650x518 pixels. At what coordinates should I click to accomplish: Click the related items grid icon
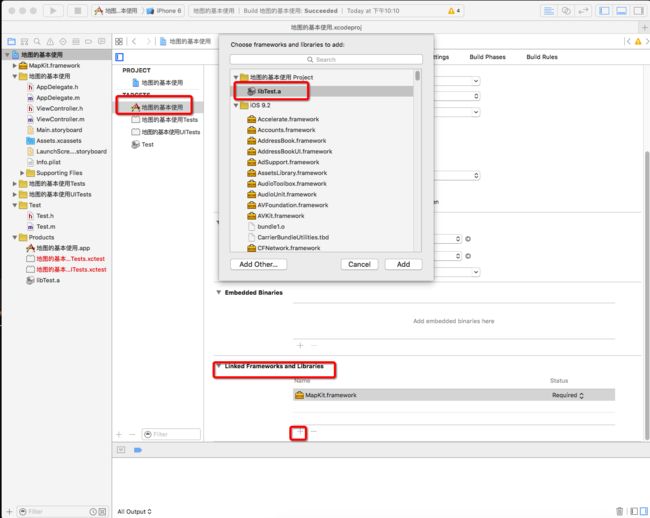tap(119, 41)
